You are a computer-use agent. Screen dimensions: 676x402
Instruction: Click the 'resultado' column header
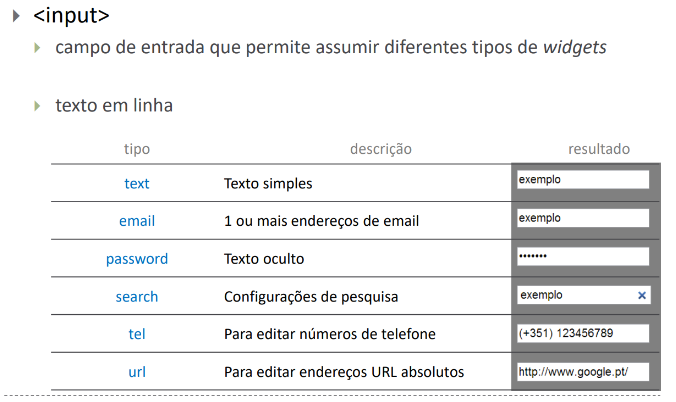[599, 149]
